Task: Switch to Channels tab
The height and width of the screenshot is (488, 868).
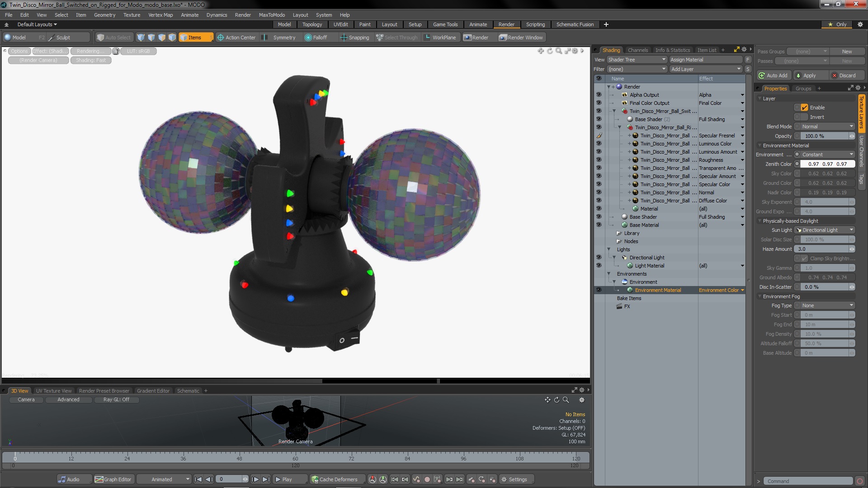Action: [637, 50]
